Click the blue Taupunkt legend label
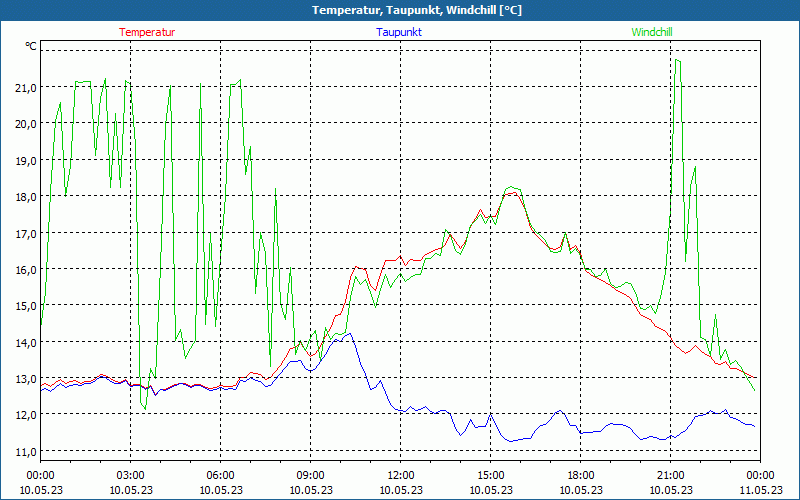The width and height of the screenshot is (800, 500). tap(399, 32)
